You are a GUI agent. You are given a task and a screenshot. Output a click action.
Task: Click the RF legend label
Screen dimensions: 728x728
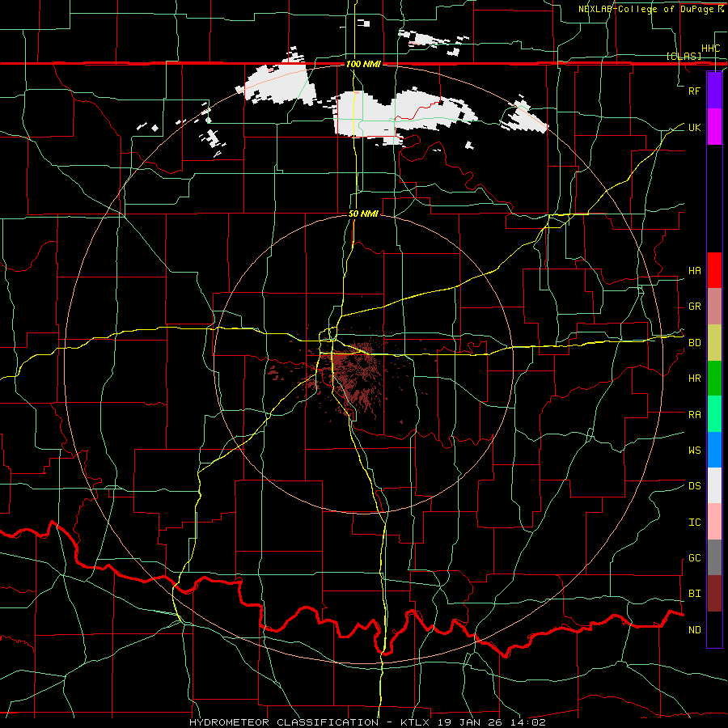(694, 91)
